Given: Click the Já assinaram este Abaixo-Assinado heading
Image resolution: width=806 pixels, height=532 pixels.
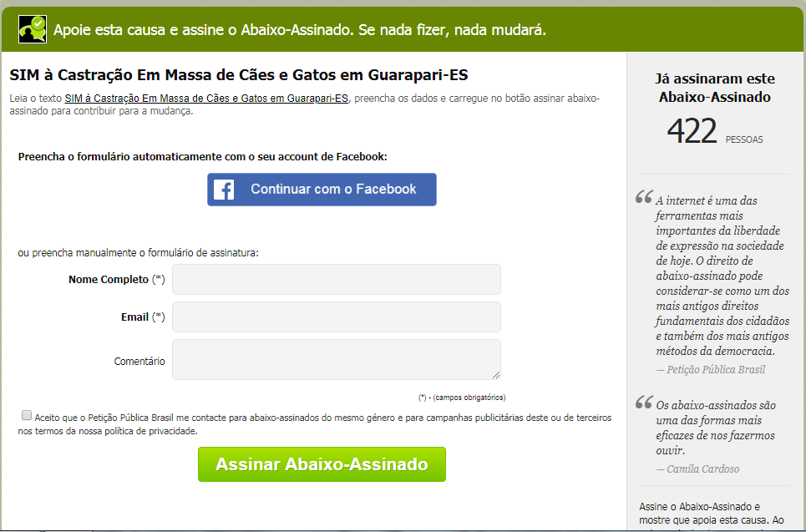Looking at the screenshot, I should coord(714,88).
